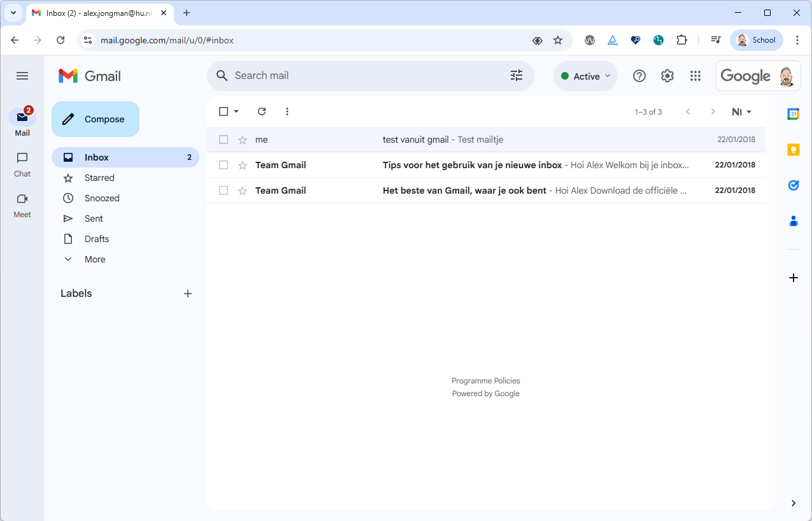
Task: Open Gmail Help
Action: pos(639,76)
